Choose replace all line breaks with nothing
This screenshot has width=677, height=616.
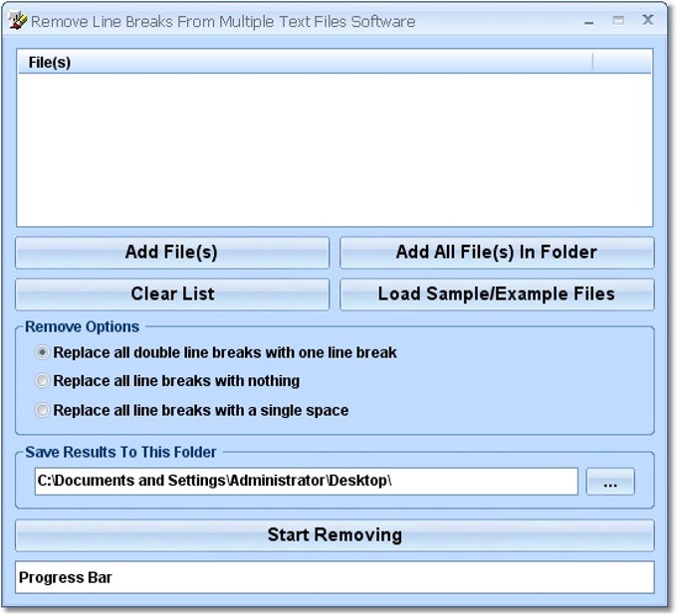coord(43,380)
